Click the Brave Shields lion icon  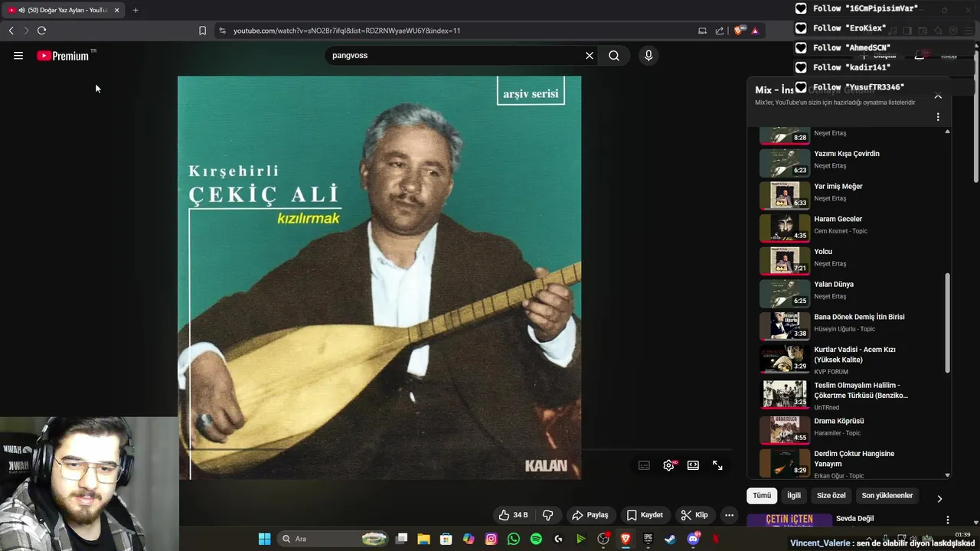(x=738, y=31)
